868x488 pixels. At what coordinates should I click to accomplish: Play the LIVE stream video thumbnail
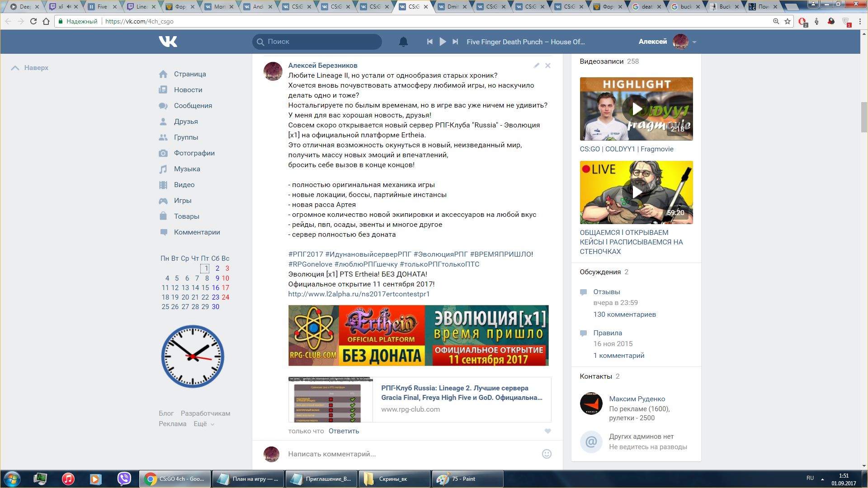[x=636, y=192]
